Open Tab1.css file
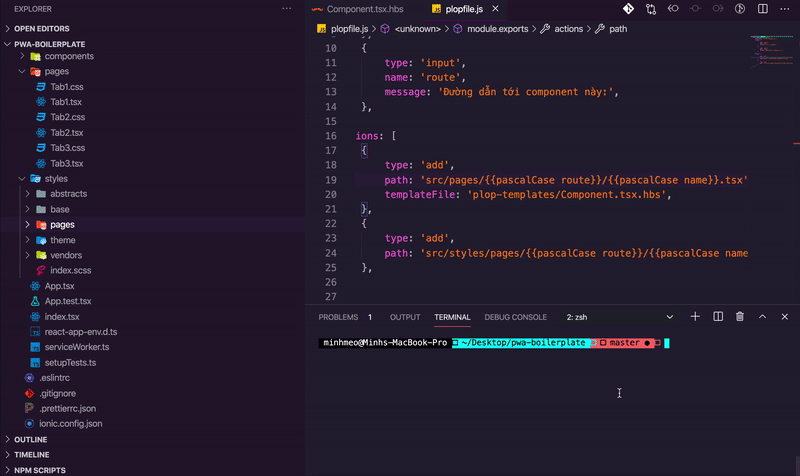The image size is (800, 476). [x=67, y=87]
